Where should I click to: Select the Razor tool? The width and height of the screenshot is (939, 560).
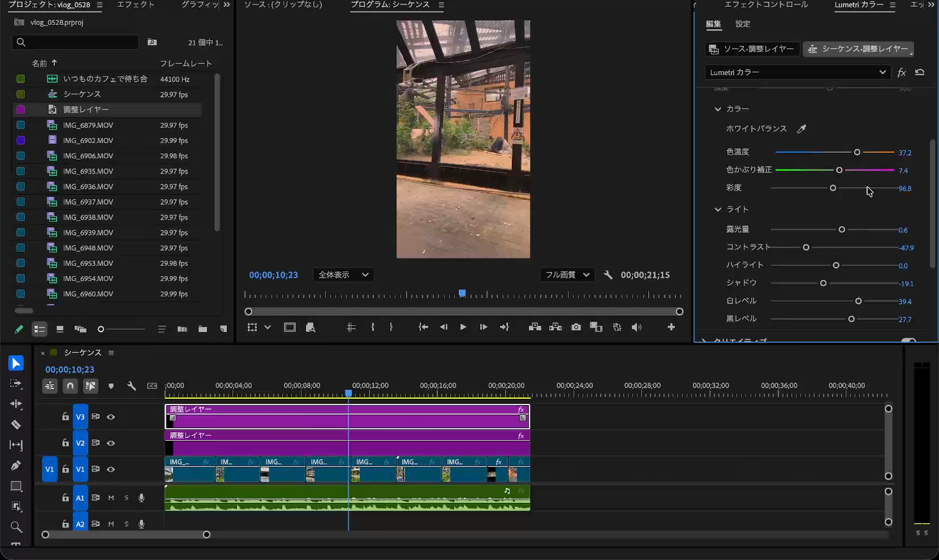[16, 424]
